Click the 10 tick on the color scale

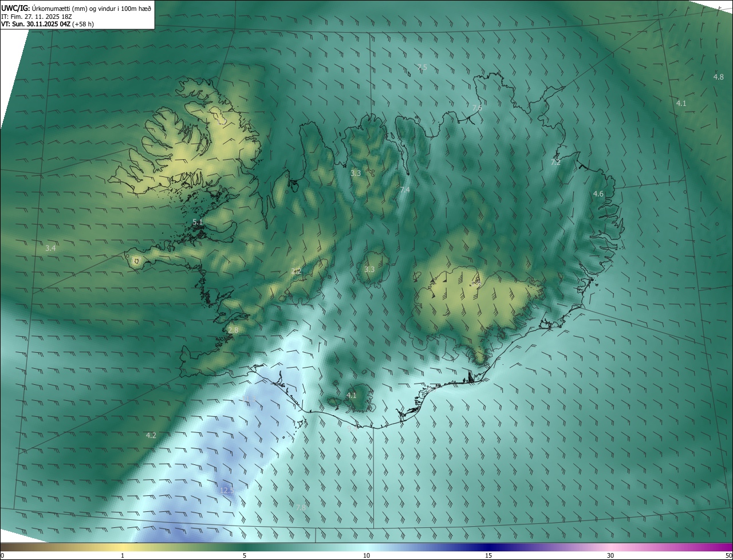pyautogui.click(x=366, y=555)
